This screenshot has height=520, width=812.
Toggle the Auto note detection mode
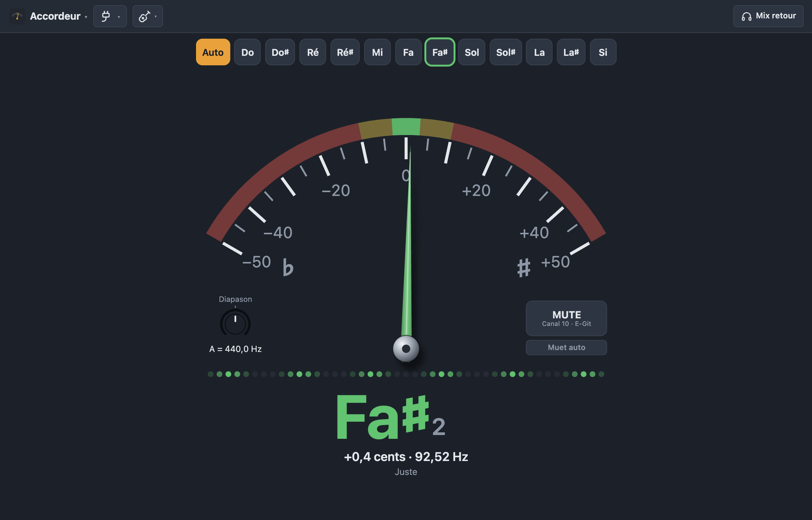pyautogui.click(x=213, y=52)
